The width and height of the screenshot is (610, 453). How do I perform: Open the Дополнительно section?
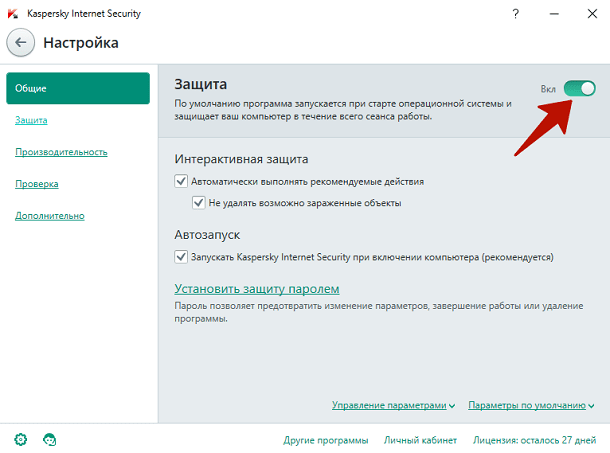50,216
